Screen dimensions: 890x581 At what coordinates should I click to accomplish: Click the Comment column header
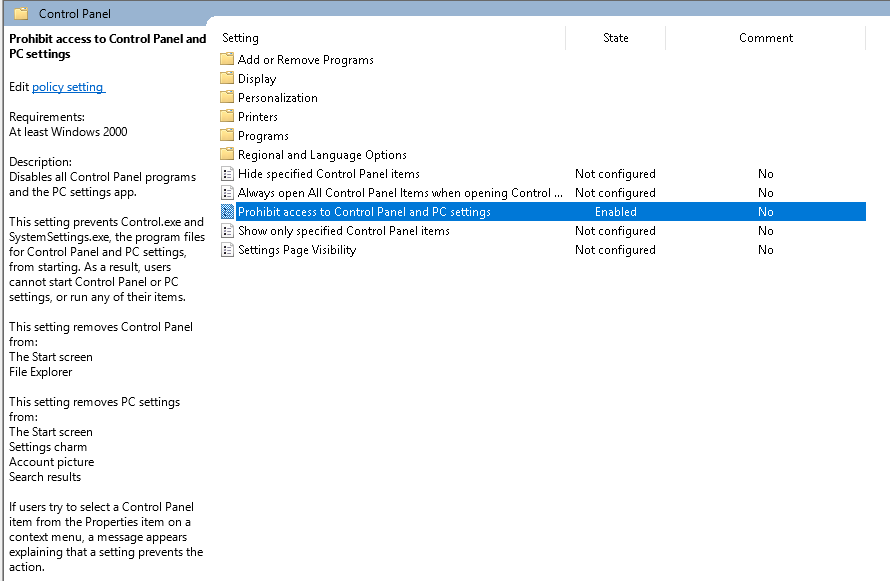click(x=765, y=38)
